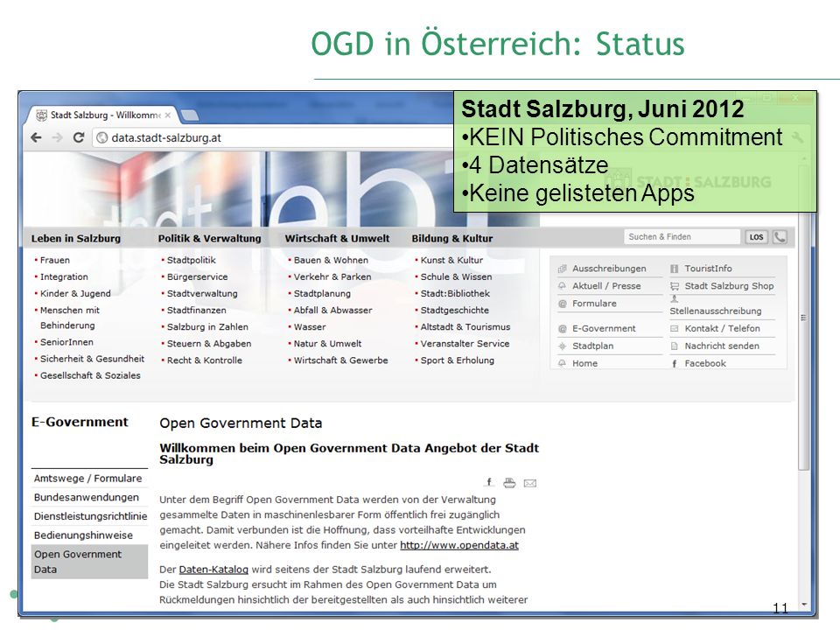The image size is (840, 630).
Task: Open Kunst & Kultur link
Action: click(451, 261)
